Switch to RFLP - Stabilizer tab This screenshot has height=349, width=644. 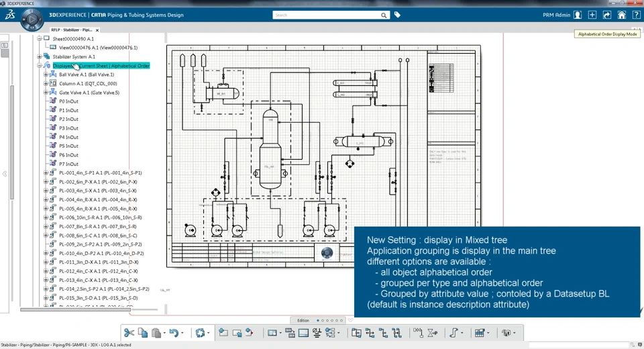click(72, 30)
